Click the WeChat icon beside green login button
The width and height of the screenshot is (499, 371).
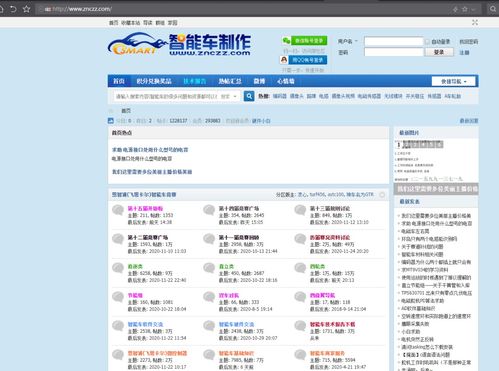[x=286, y=41]
